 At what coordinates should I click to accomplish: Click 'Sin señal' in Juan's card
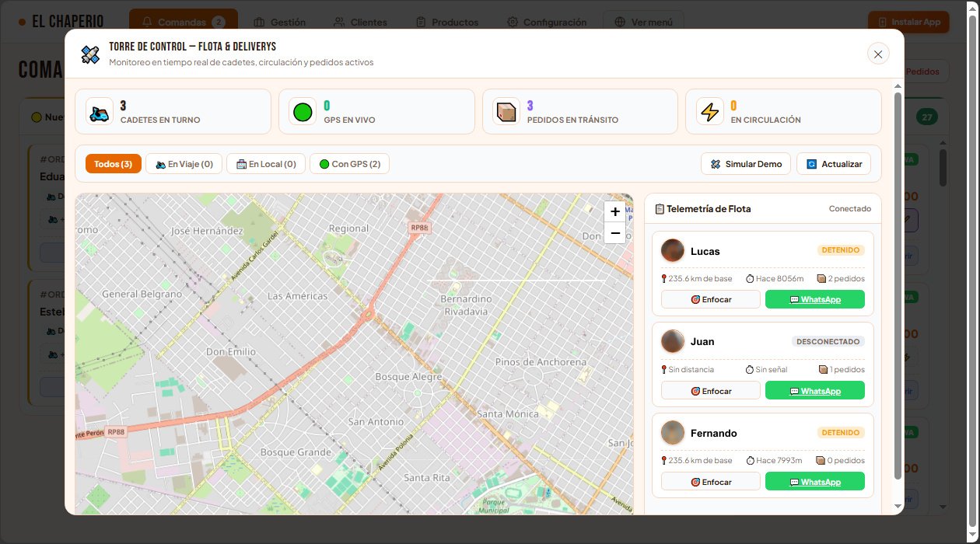coord(767,369)
